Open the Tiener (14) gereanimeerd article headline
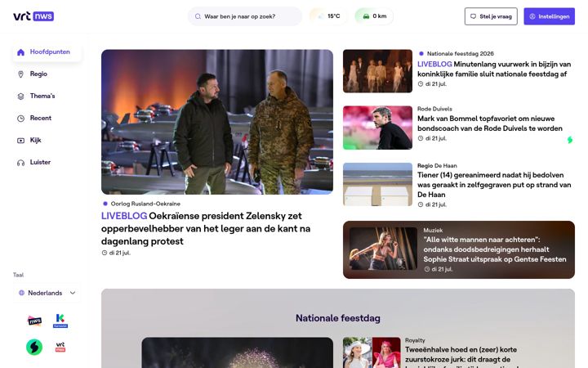Viewport: 588px width, 368px height. pos(494,185)
